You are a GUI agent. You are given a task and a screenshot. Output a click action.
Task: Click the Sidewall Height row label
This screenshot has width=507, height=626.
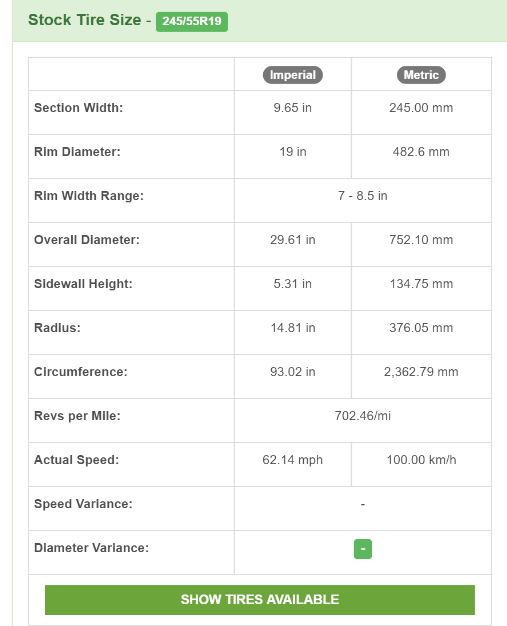83,284
